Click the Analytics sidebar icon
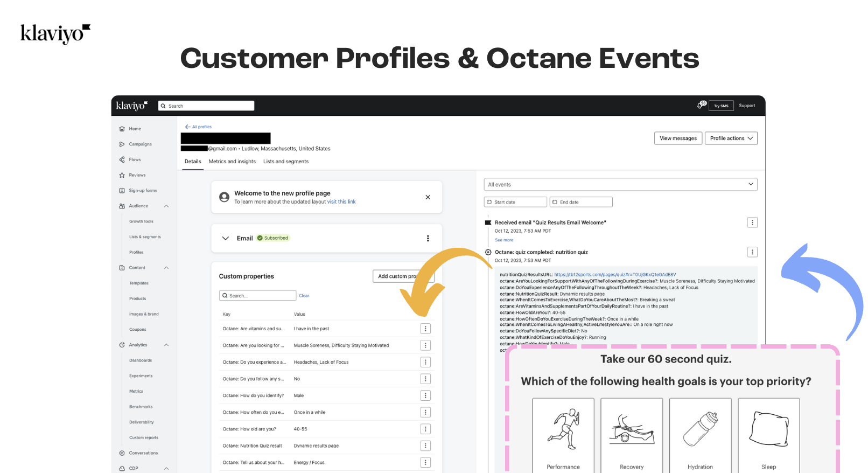 point(122,345)
